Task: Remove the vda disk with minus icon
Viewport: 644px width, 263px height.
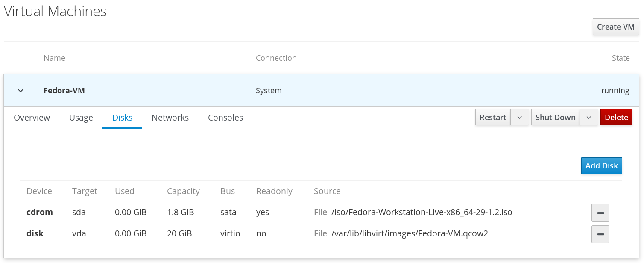Action: [600, 234]
